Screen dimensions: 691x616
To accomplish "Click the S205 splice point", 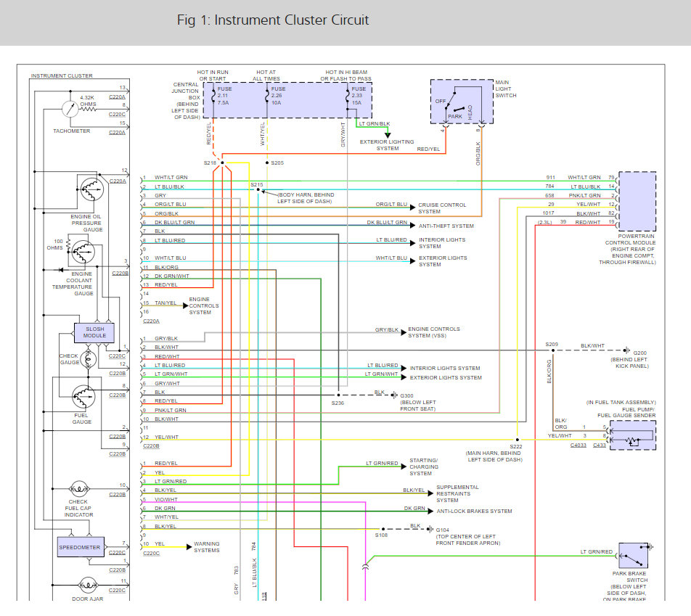I will (x=267, y=163).
